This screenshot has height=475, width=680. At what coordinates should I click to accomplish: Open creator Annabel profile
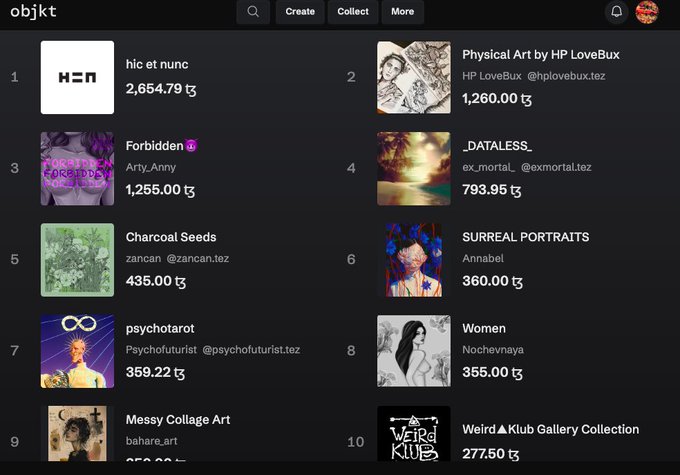483,259
